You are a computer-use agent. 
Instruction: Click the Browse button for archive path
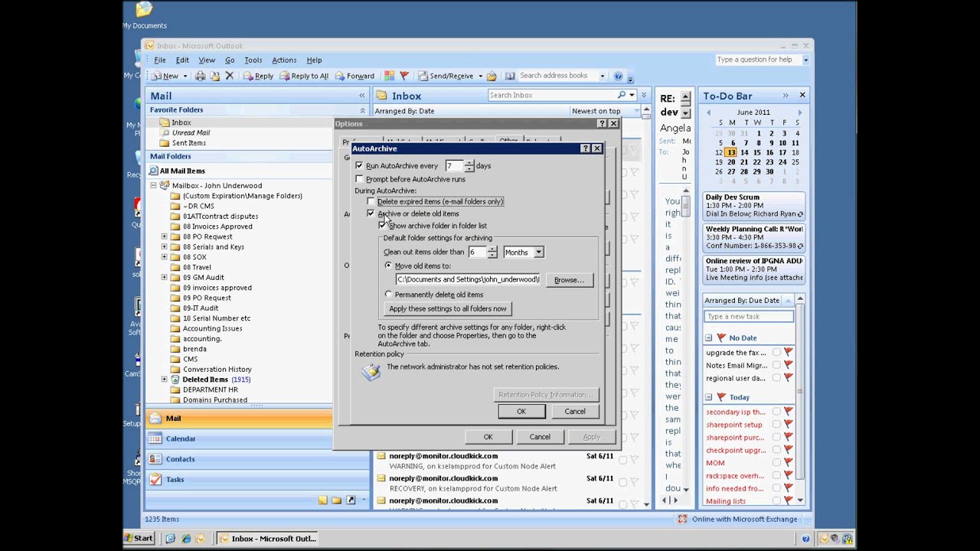[569, 280]
